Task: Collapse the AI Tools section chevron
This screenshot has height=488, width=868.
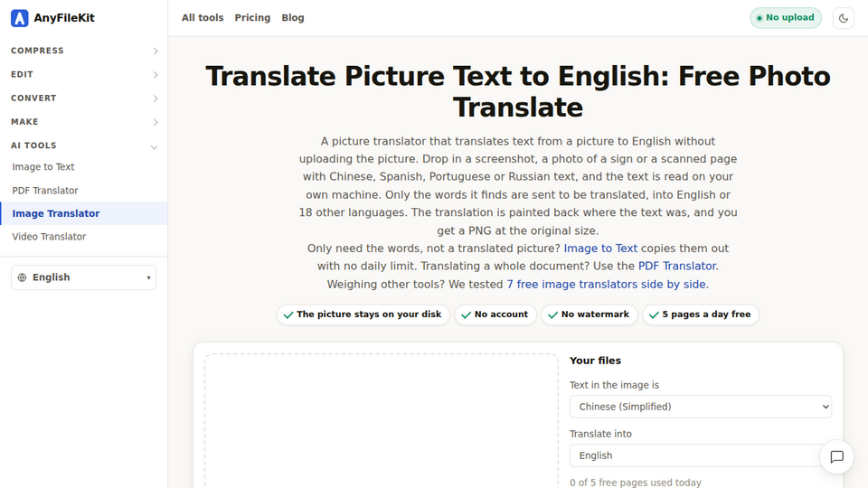Action: pyautogui.click(x=155, y=146)
